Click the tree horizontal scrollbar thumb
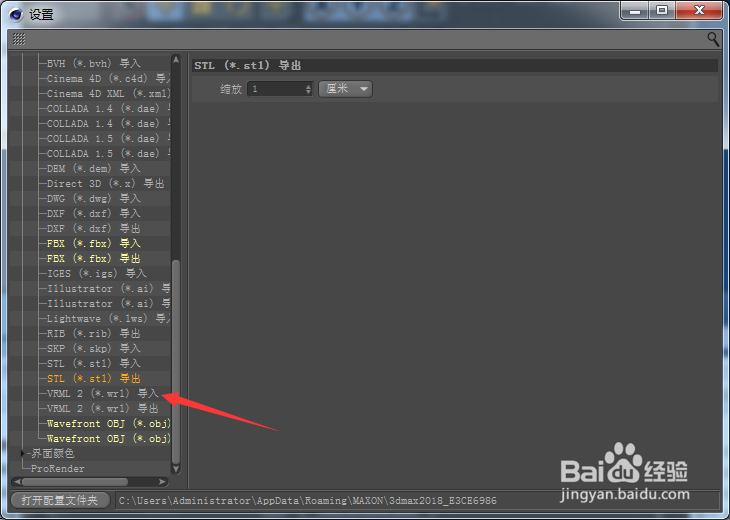Viewport: 730px width, 520px height. click(75, 482)
